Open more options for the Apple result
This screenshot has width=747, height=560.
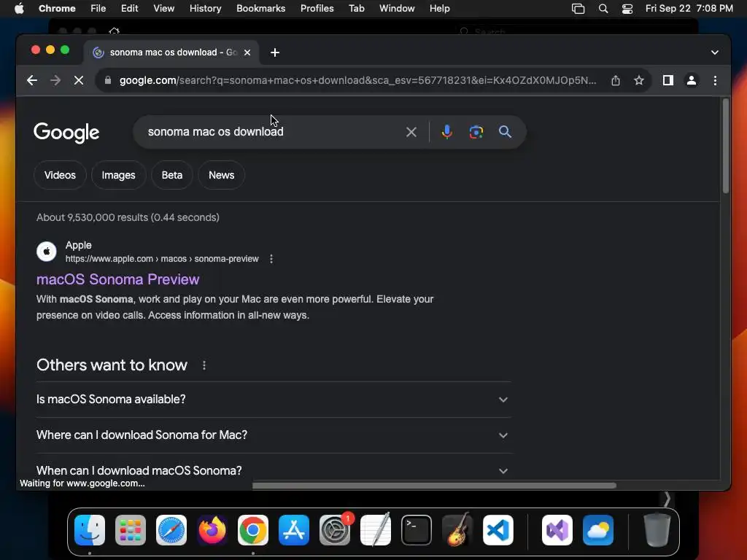(x=271, y=259)
